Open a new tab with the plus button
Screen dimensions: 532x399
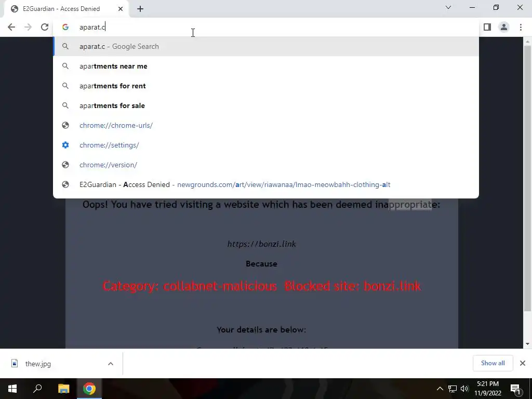pos(140,9)
